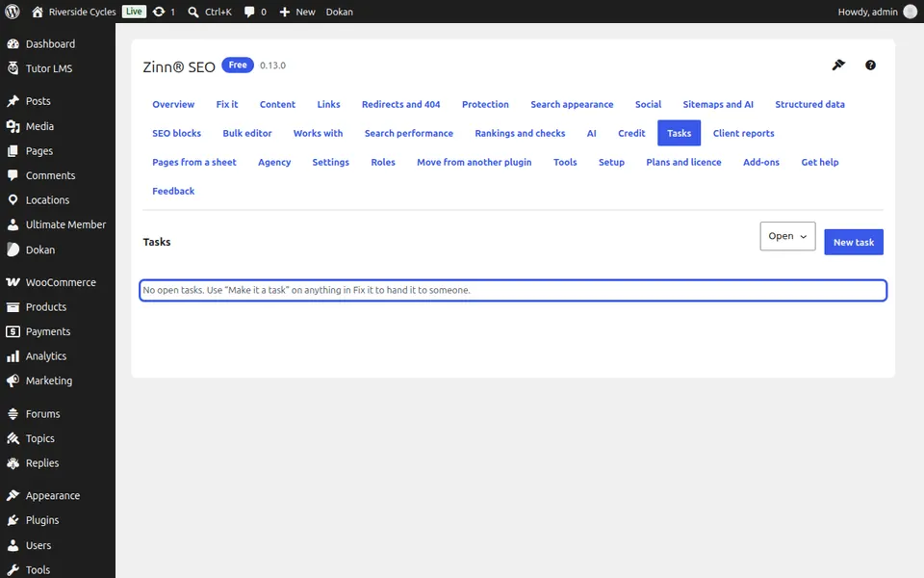
Task: Click the comments bubble icon in toolbar
Action: point(249,12)
